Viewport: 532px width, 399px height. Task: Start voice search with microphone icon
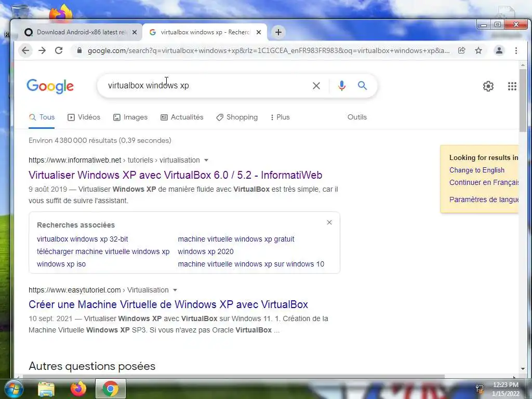point(342,86)
